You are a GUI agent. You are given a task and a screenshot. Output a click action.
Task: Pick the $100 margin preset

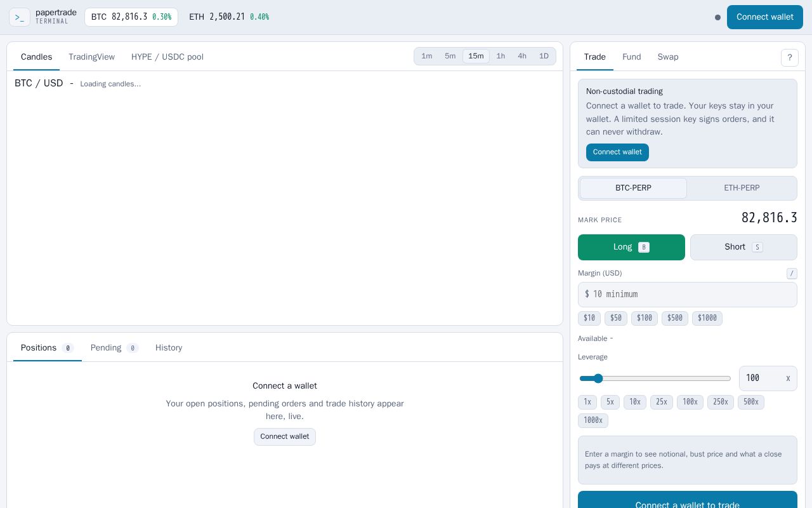click(645, 318)
